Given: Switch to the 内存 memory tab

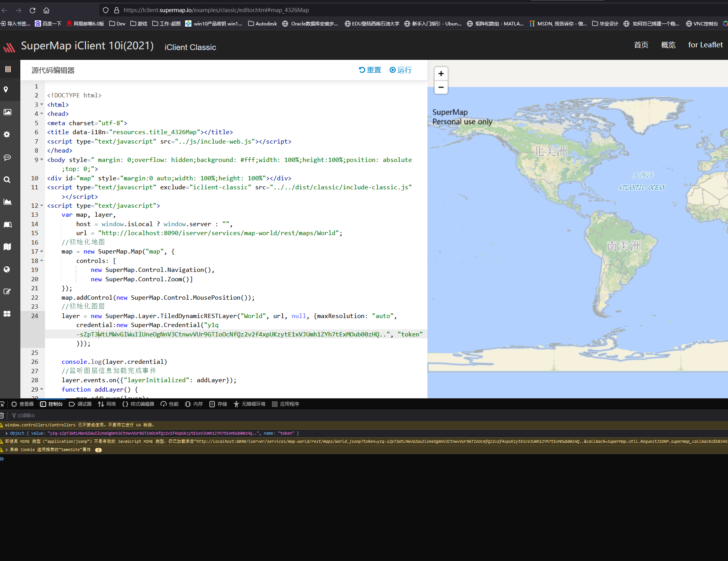Looking at the screenshot, I should coord(194,404).
